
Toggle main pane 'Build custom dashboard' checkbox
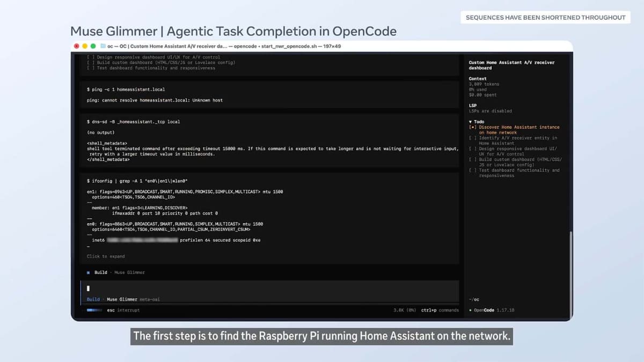coord(91,62)
